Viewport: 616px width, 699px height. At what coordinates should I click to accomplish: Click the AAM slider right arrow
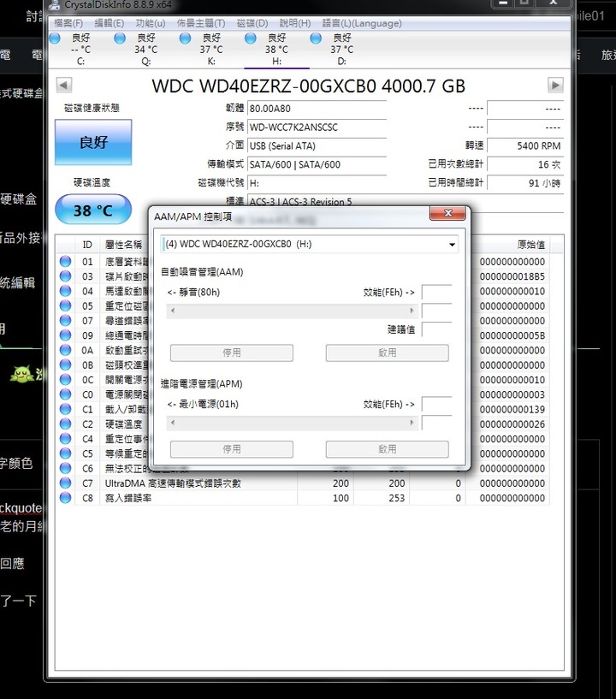pos(412,311)
